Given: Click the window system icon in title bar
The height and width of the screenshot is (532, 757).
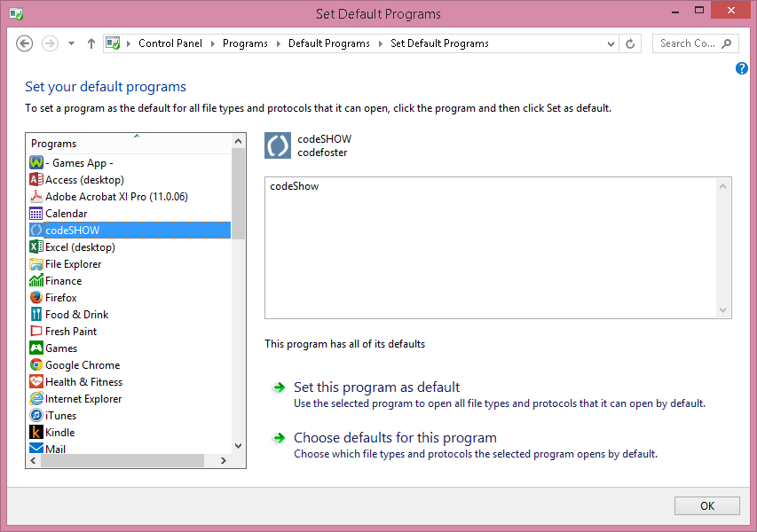Looking at the screenshot, I should (x=16, y=13).
